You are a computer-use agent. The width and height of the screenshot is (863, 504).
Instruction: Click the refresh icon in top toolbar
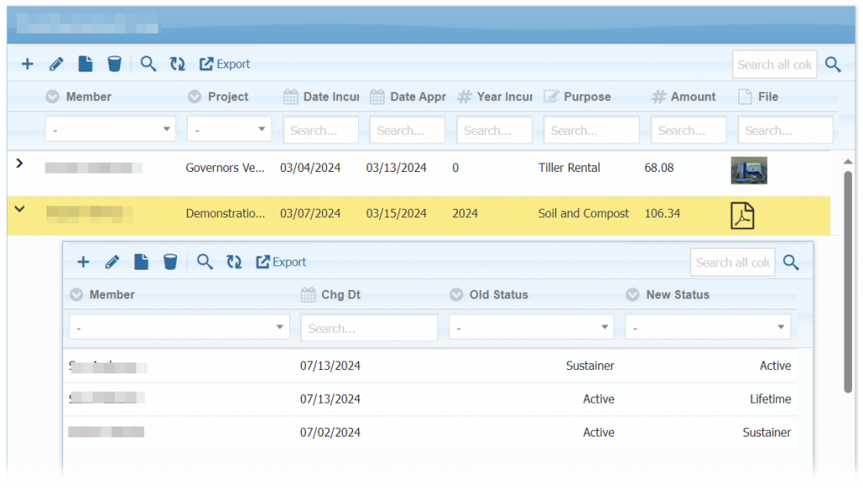click(x=177, y=64)
